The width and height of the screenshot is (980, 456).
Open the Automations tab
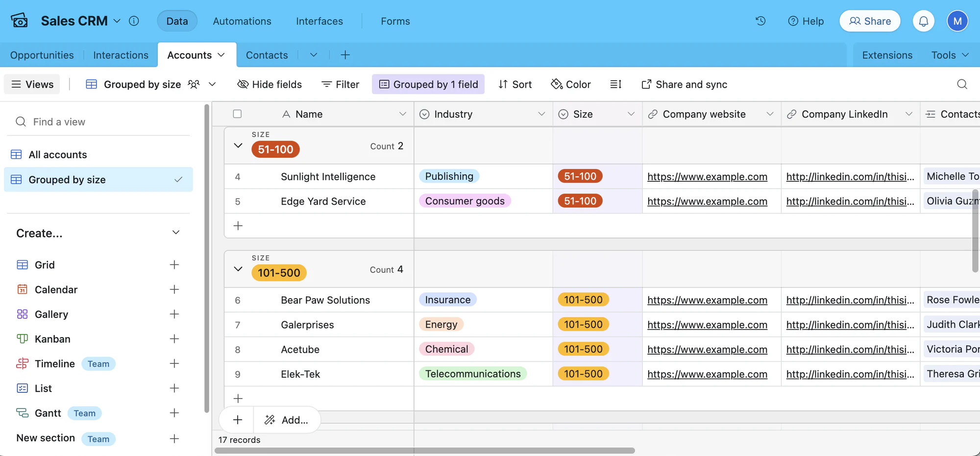click(x=242, y=21)
